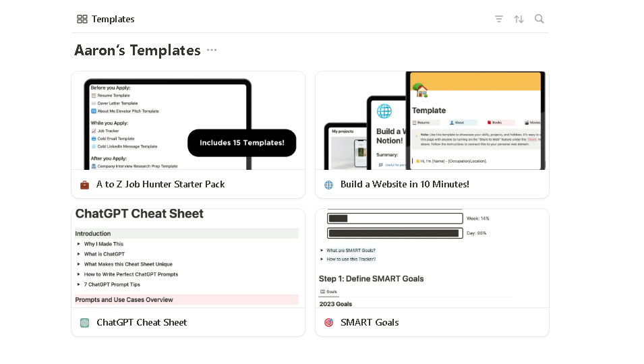
Task: Click the 2023 Goals label
Action: (x=336, y=304)
